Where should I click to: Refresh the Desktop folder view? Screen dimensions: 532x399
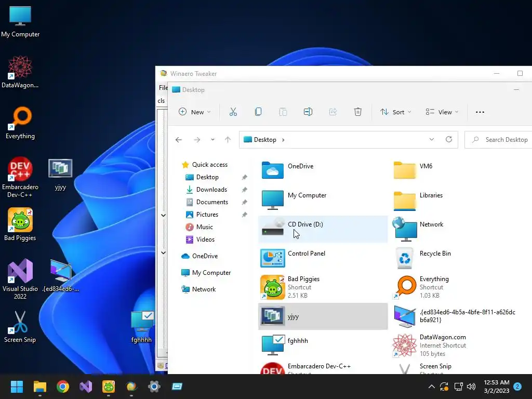(449, 139)
